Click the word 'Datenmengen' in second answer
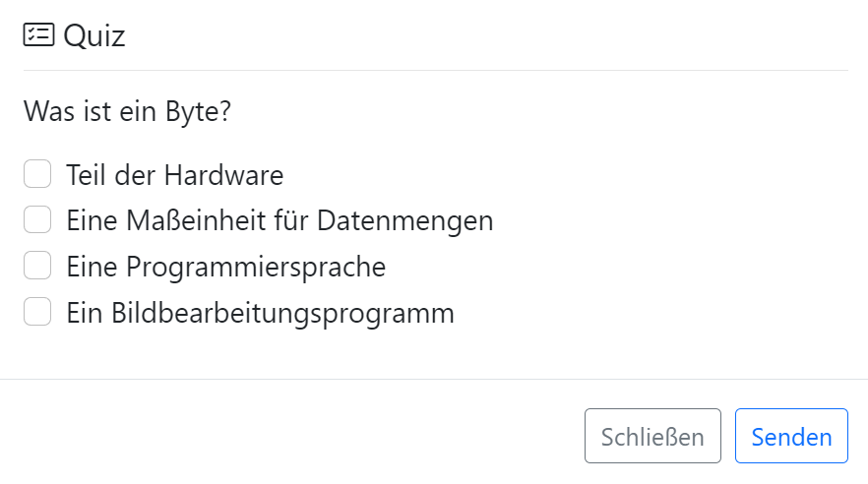Screen dimensions: 868x484 404,220
